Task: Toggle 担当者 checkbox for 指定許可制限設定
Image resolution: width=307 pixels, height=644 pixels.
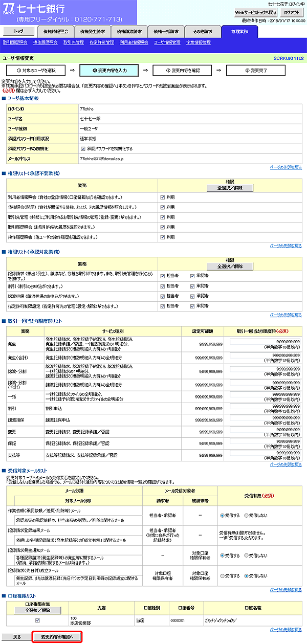Action: pos(162,306)
